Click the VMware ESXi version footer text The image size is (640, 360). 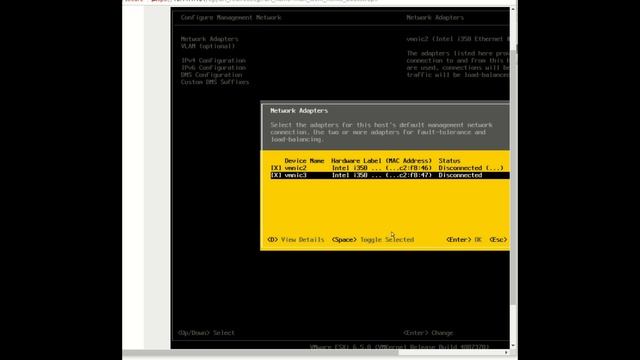[399, 347]
